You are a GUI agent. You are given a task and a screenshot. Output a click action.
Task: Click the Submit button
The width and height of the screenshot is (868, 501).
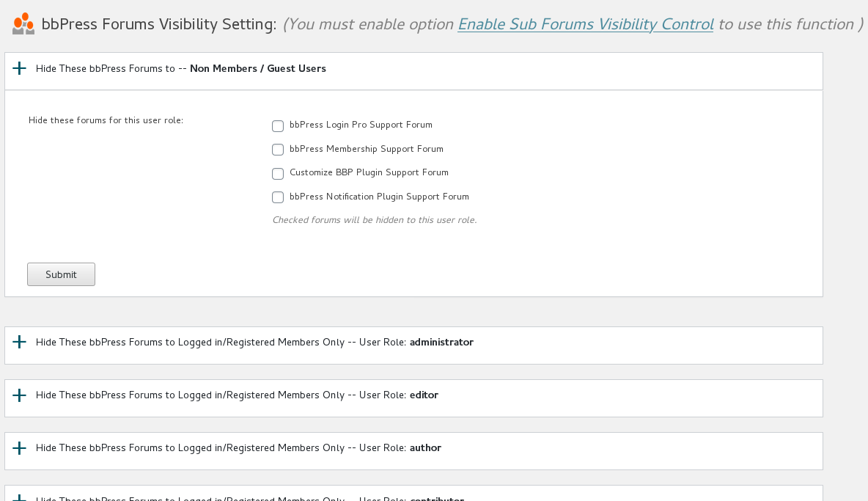click(x=61, y=274)
